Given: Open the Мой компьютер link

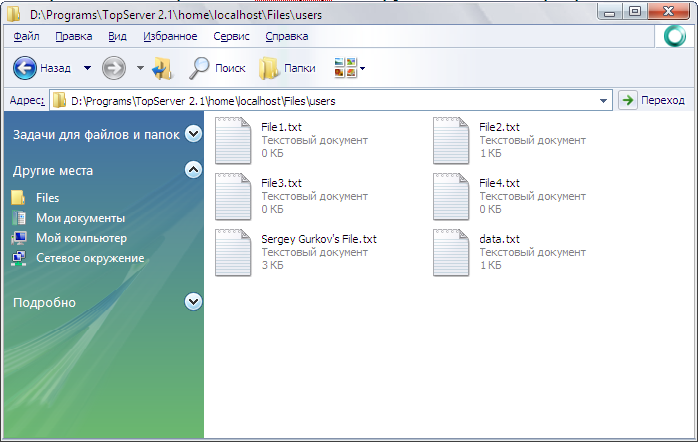Looking at the screenshot, I should (x=81, y=238).
